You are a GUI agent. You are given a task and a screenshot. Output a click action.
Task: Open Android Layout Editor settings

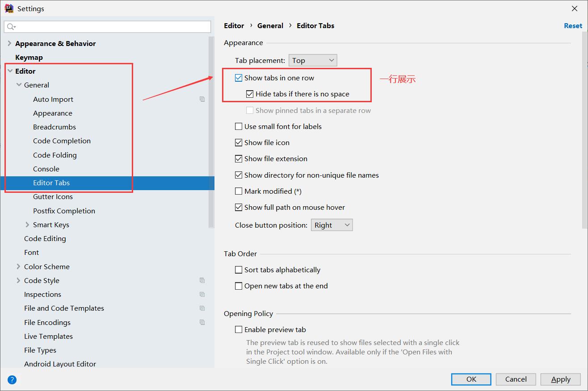pos(60,364)
